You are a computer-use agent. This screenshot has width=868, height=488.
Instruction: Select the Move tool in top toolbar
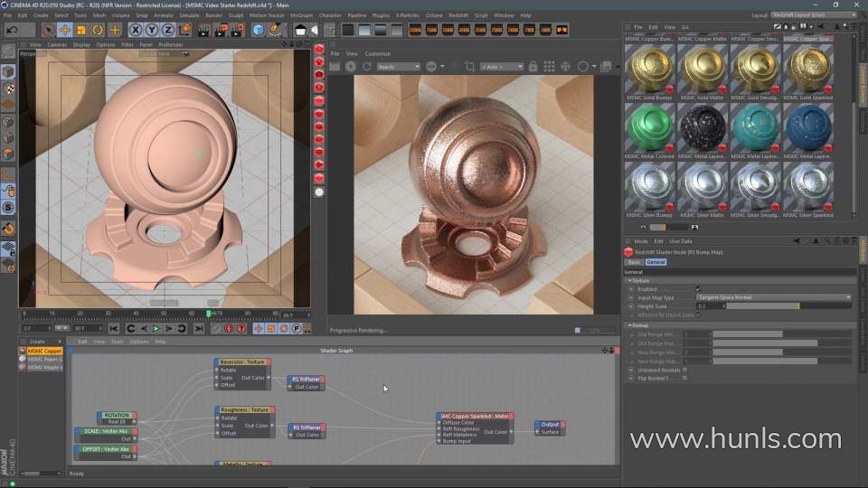tap(65, 30)
